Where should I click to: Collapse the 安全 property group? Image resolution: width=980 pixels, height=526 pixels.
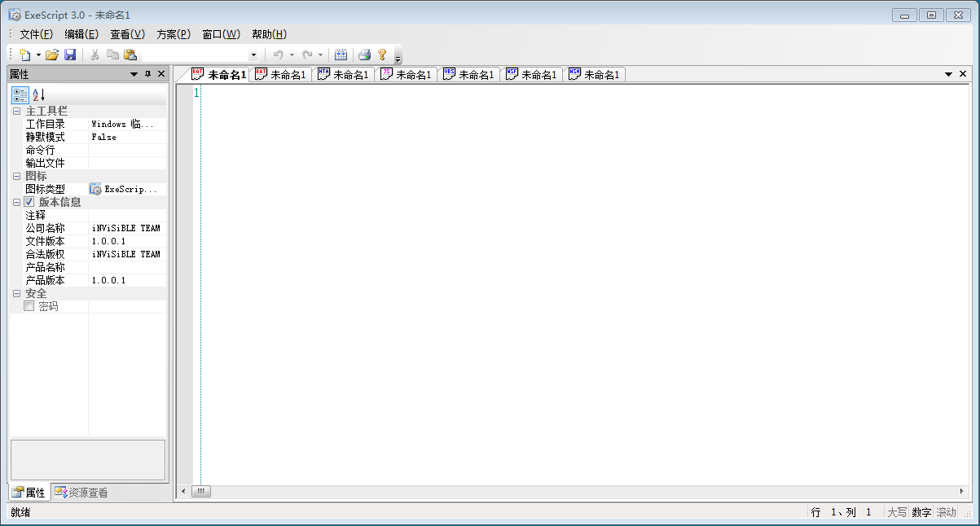[x=16, y=293]
